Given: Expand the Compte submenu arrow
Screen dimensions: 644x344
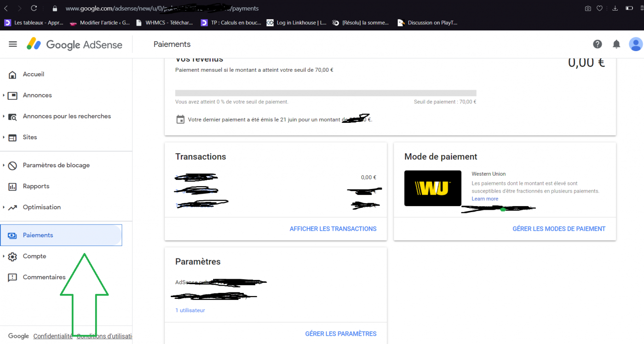Looking at the screenshot, I should coord(4,256).
